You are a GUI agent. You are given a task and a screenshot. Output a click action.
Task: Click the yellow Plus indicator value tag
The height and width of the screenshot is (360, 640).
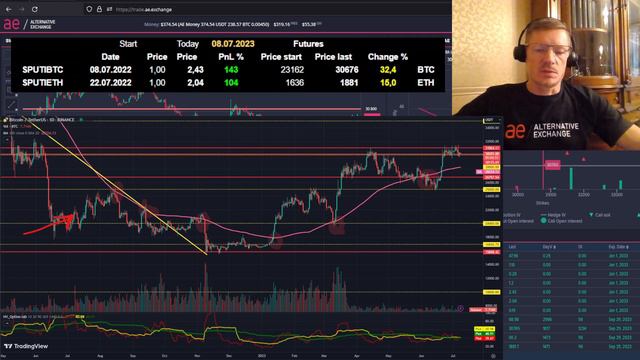coord(484,329)
